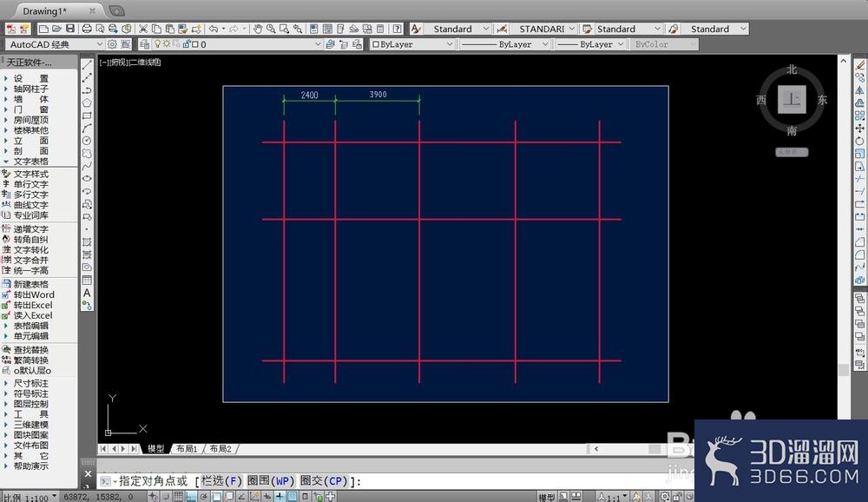Click the Plot printer icon
The height and width of the screenshot is (502, 868).
pyautogui.click(x=86, y=29)
